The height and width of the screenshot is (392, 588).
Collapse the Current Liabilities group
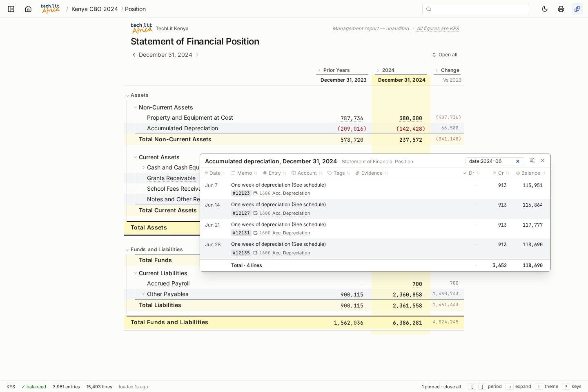click(136, 273)
